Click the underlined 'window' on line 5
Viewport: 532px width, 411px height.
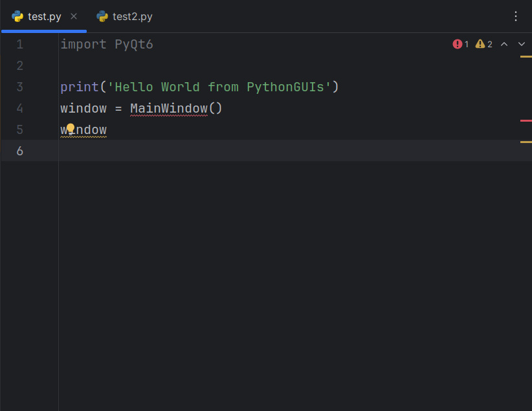pos(83,130)
